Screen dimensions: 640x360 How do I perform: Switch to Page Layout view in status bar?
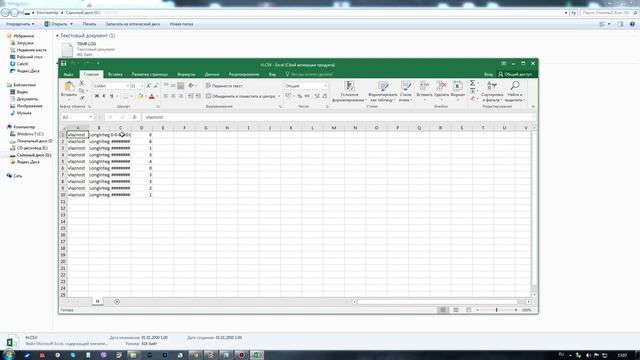point(456,310)
